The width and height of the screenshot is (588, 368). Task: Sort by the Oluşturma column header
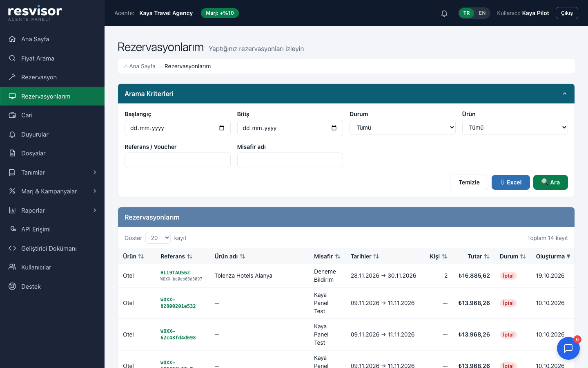(553, 256)
